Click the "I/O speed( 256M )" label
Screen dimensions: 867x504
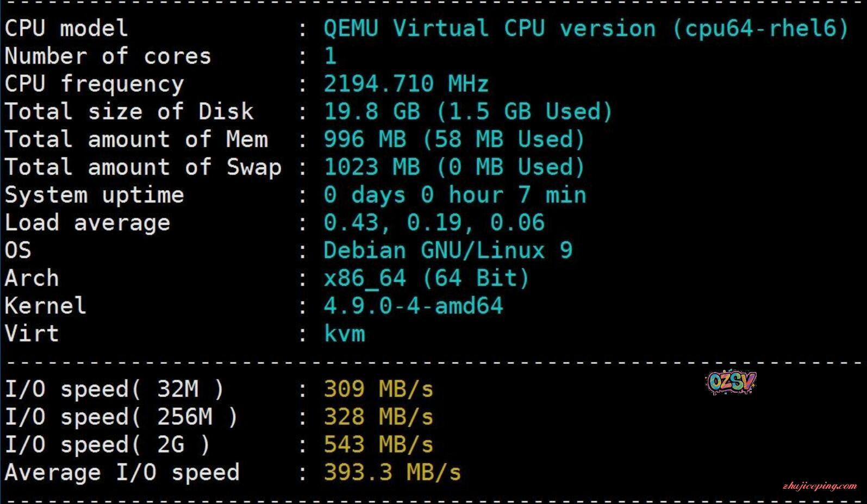pyautogui.click(x=121, y=417)
